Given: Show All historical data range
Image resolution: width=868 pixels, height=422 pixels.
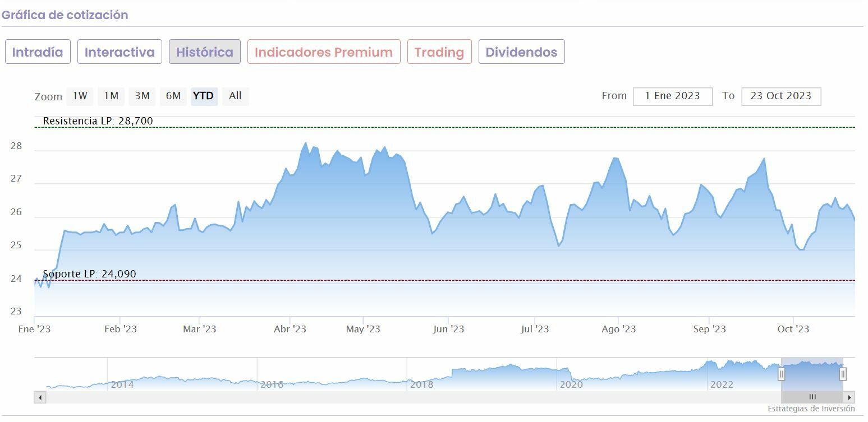Looking at the screenshot, I should click(x=235, y=96).
